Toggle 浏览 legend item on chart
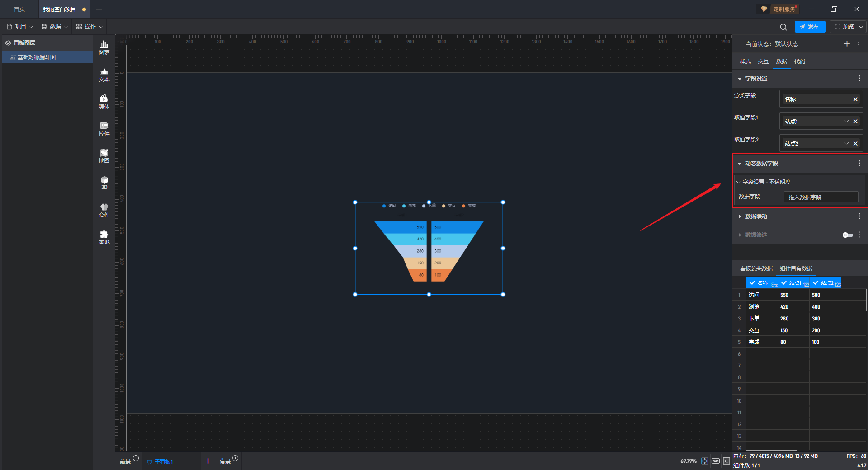 [x=409, y=206]
